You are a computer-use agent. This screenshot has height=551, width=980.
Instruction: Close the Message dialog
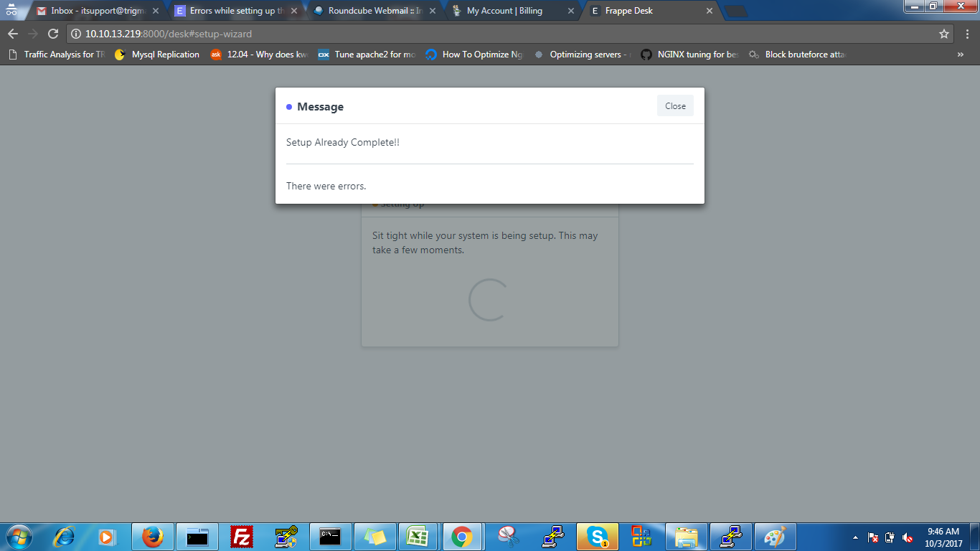coord(674,106)
